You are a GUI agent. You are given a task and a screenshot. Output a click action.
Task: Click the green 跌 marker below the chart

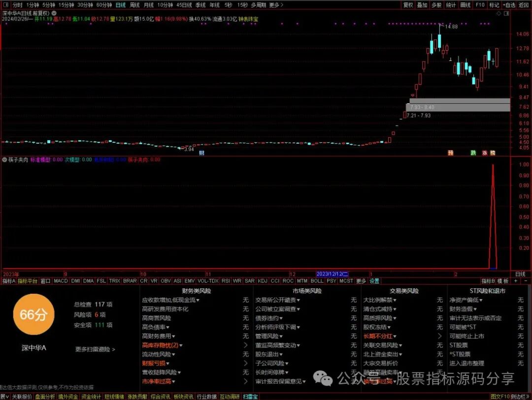tap(473, 153)
